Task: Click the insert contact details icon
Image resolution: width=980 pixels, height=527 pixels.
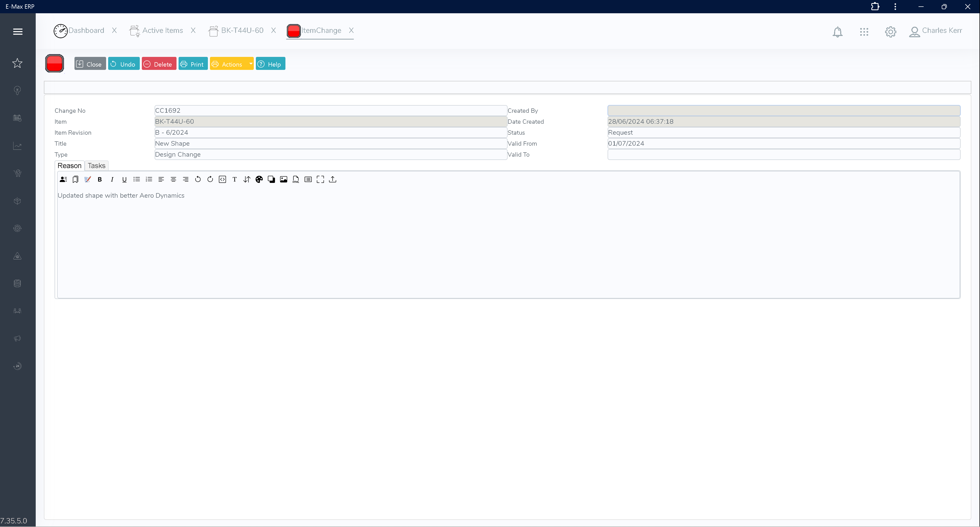Action: coord(63,180)
